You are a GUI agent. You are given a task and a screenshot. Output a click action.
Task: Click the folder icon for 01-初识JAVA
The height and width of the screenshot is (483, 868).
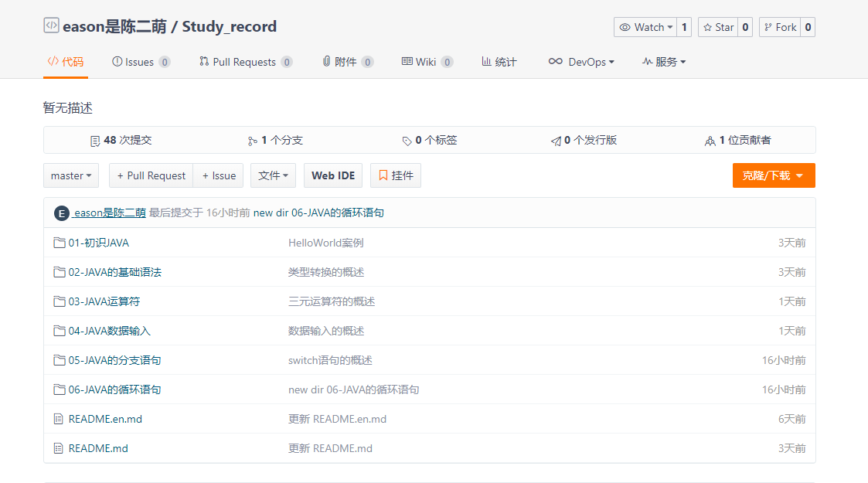(59, 243)
